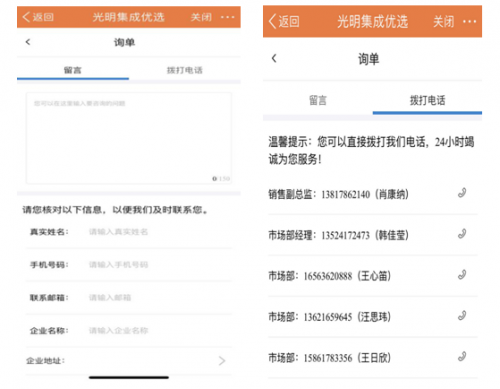Call sales deputy director 肖康纳 phone icon

(462, 193)
